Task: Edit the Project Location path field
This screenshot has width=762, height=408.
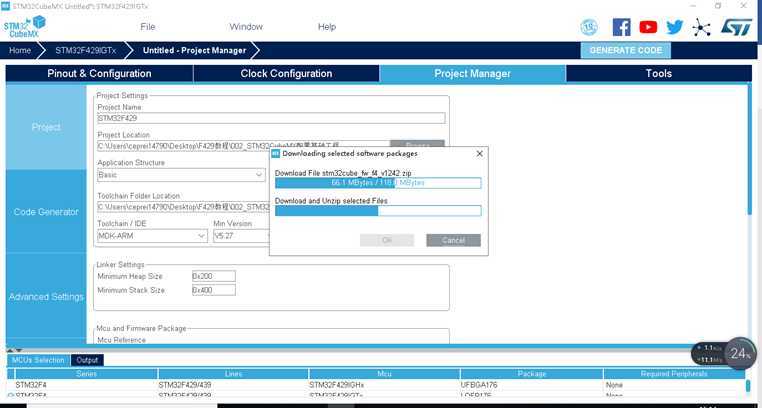Action: [243, 146]
